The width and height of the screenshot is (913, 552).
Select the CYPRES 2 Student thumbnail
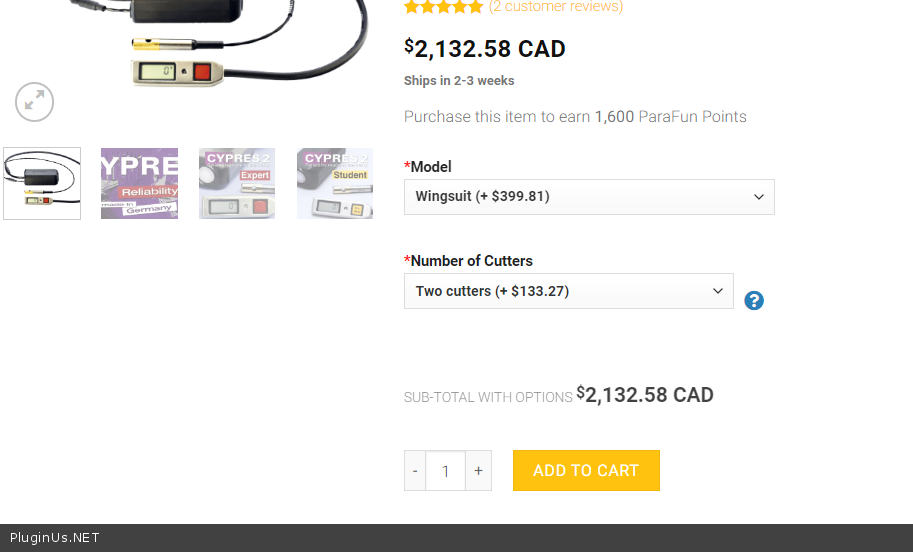[x=335, y=183]
